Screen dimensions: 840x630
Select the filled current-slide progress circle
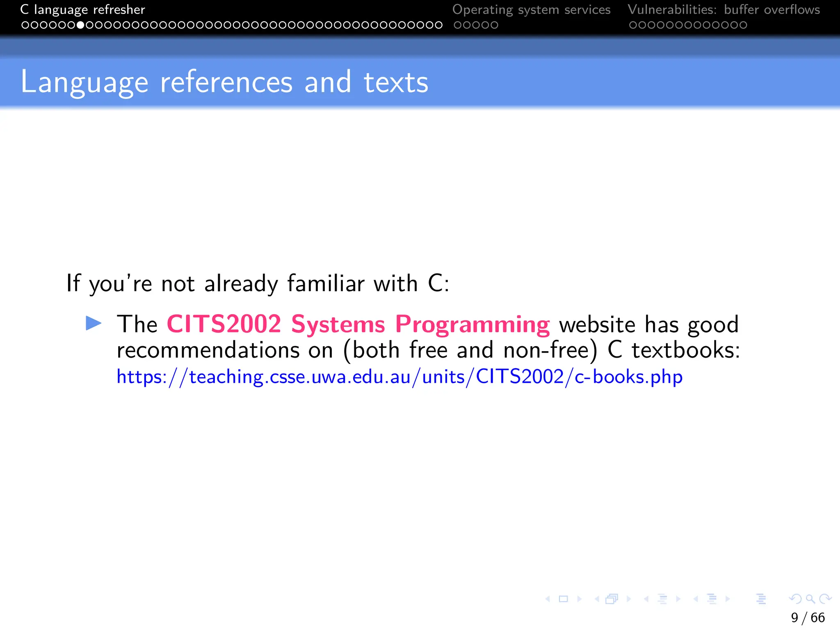coord(80,25)
